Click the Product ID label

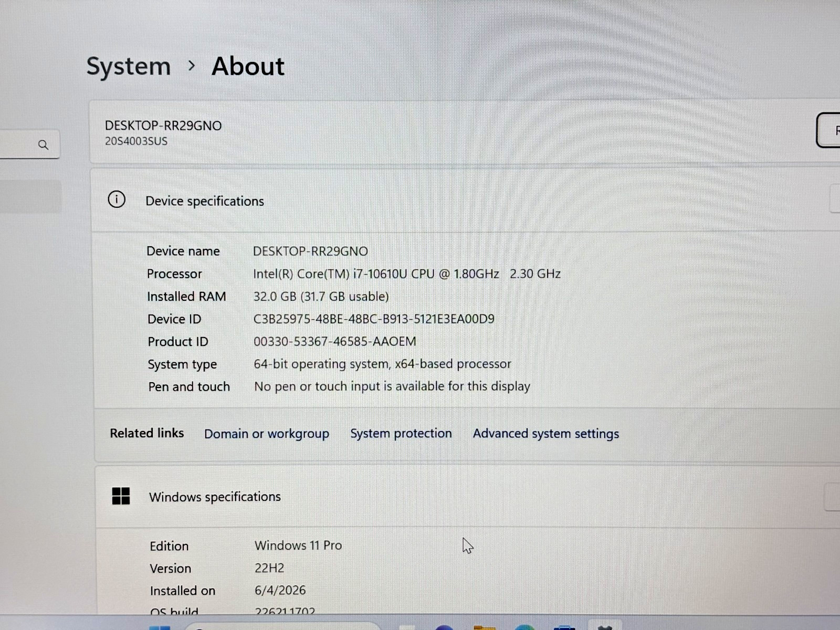tap(178, 342)
